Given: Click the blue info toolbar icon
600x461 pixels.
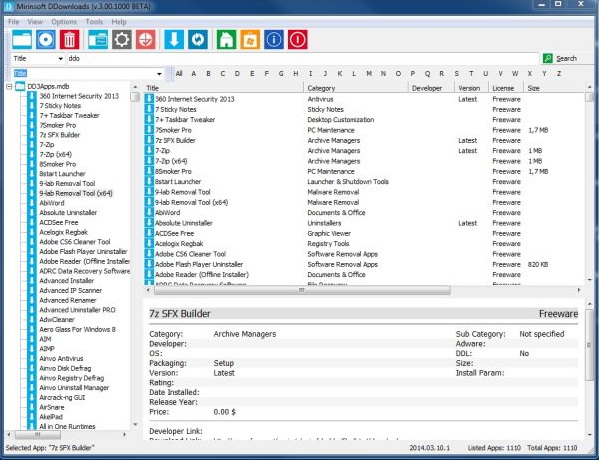Looking at the screenshot, I should (x=274, y=39).
